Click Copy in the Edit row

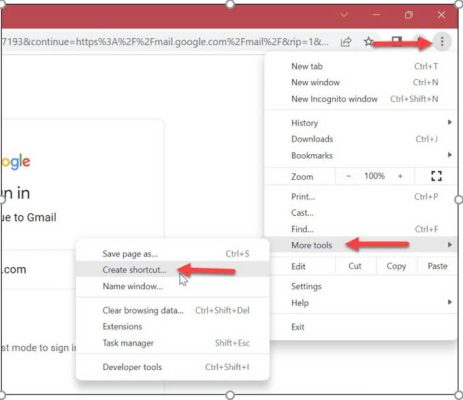(396, 266)
